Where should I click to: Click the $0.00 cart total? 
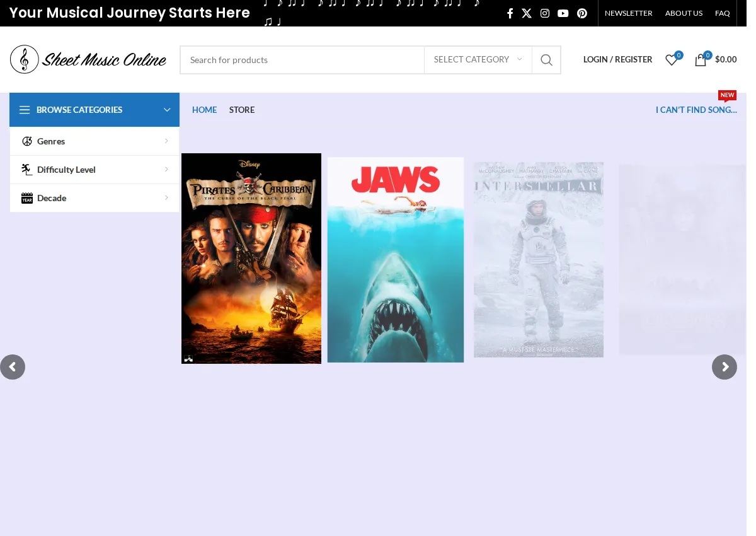click(x=726, y=59)
